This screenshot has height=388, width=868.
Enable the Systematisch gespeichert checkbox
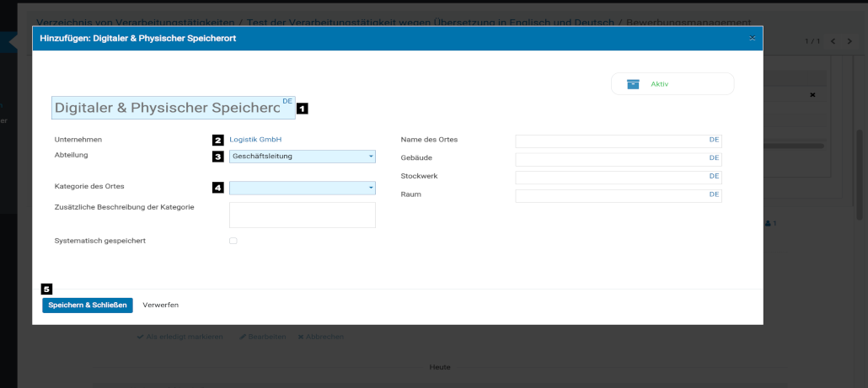click(233, 241)
